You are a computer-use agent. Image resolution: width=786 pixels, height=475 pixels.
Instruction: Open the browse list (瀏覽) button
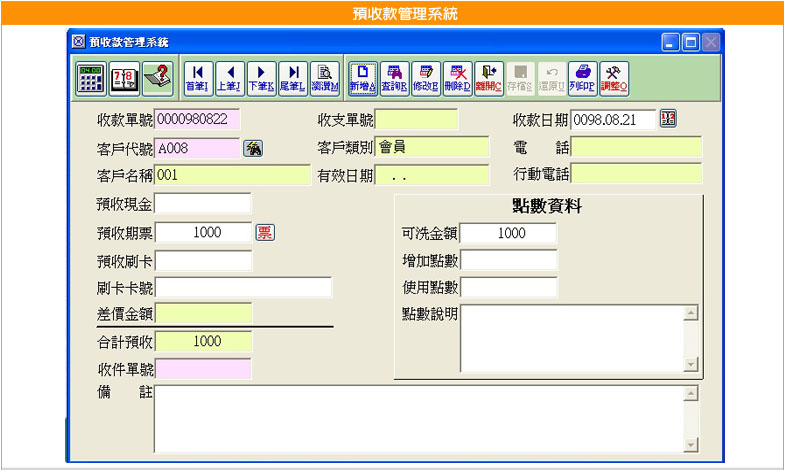coord(324,78)
